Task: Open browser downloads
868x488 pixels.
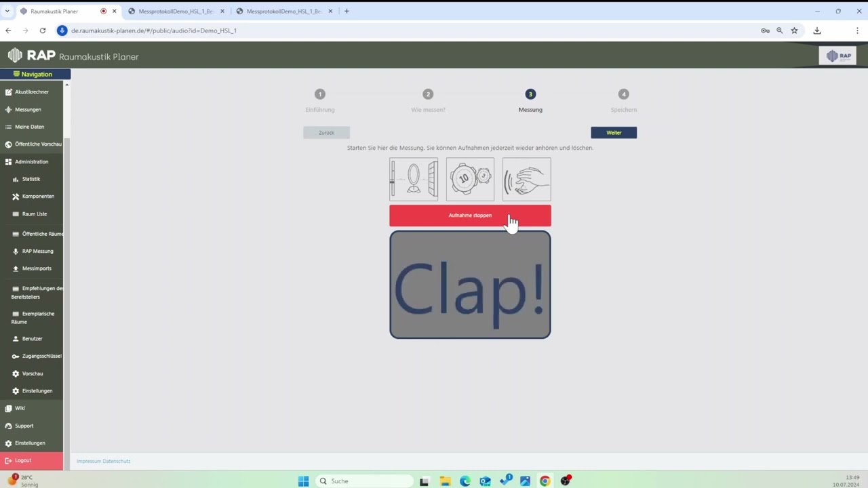Action: (817, 30)
